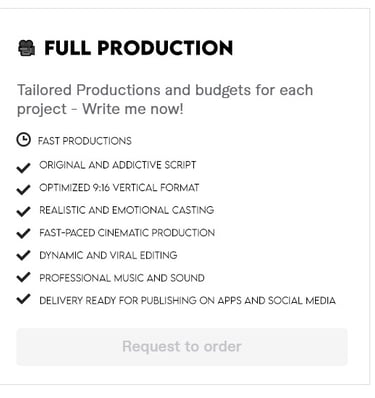Click the checkmark beside Original and Addictive Script
The width and height of the screenshot is (375, 398).
[23, 168]
